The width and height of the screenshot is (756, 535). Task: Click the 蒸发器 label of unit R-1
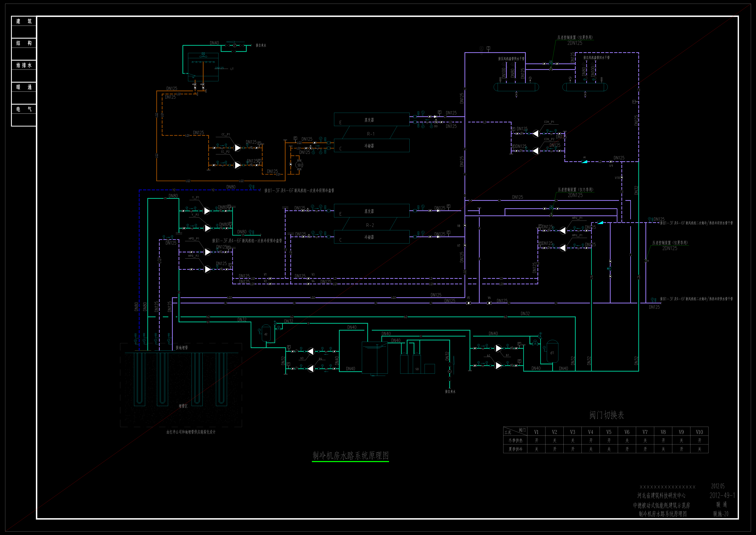[369, 120]
